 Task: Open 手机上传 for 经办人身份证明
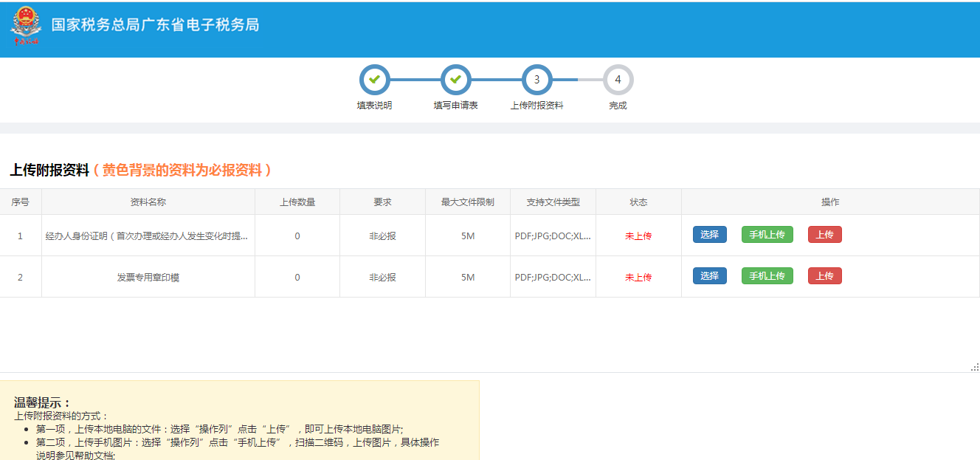pyautogui.click(x=767, y=234)
